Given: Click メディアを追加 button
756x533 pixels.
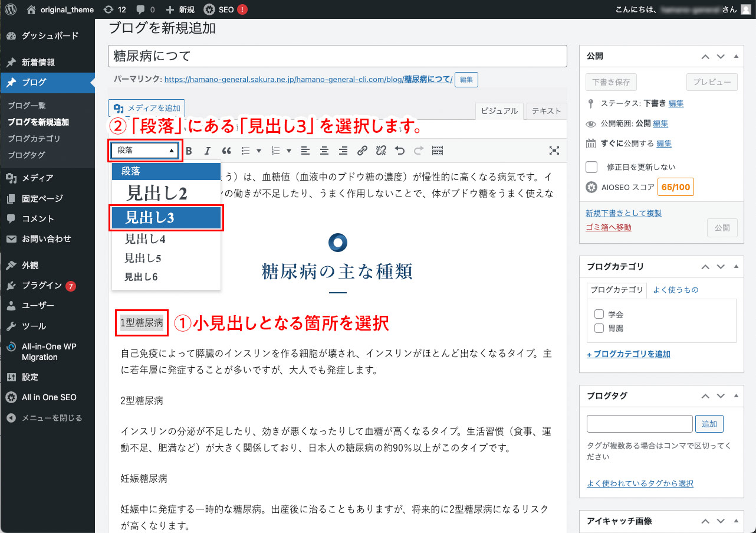Looking at the screenshot, I should [x=147, y=108].
